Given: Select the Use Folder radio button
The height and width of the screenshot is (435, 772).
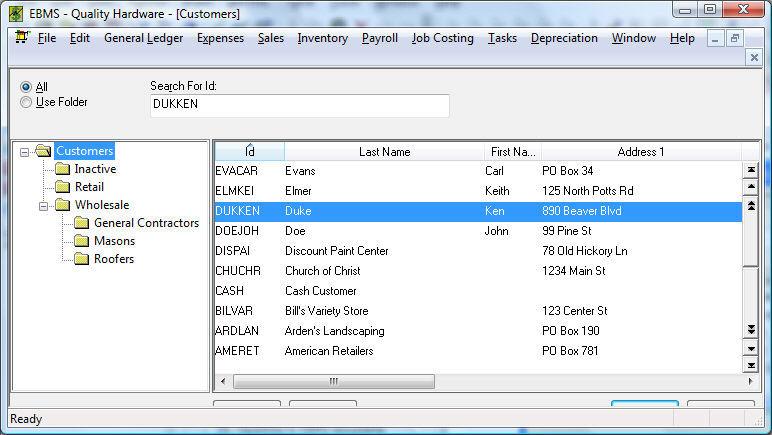Looking at the screenshot, I should tap(26, 102).
